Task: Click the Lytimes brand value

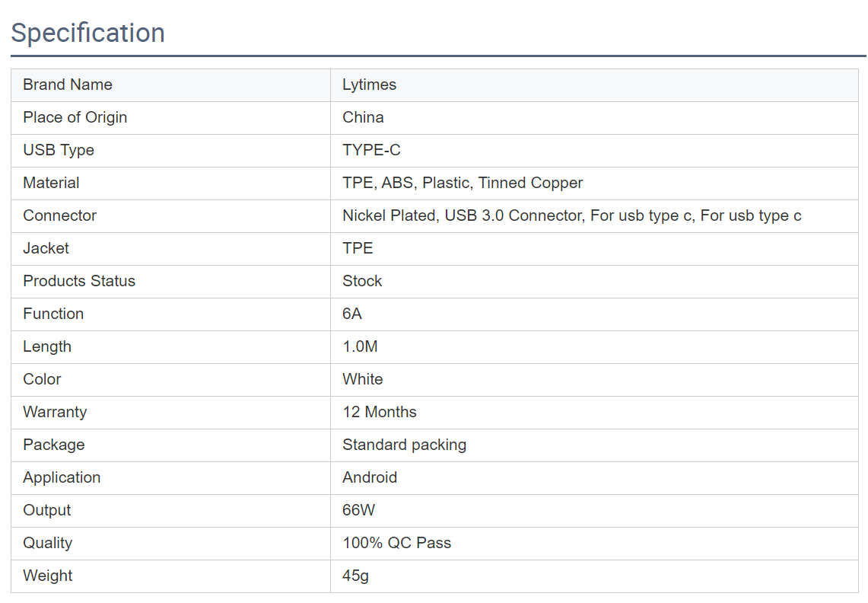Action: (369, 85)
